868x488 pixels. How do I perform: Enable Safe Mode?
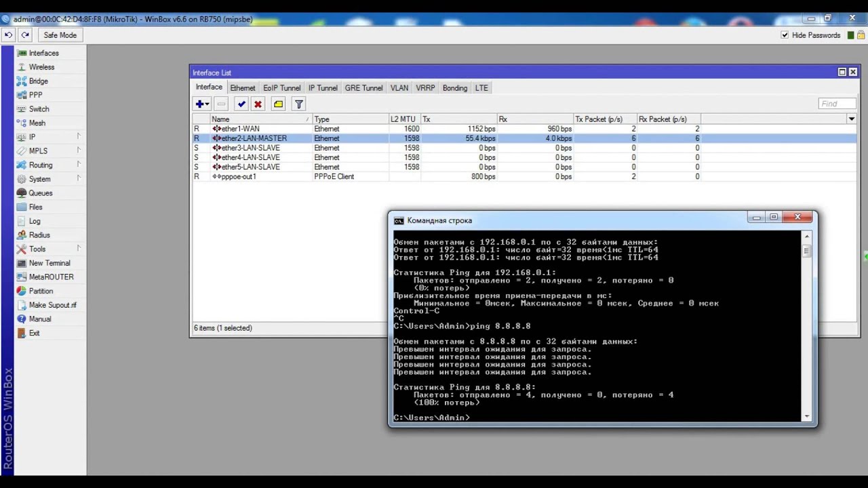(60, 35)
